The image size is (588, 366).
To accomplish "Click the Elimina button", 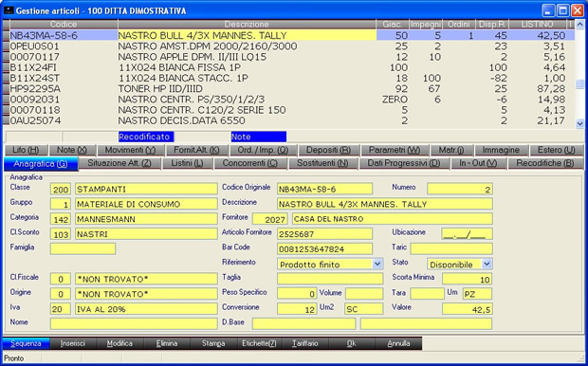I will pos(167,343).
